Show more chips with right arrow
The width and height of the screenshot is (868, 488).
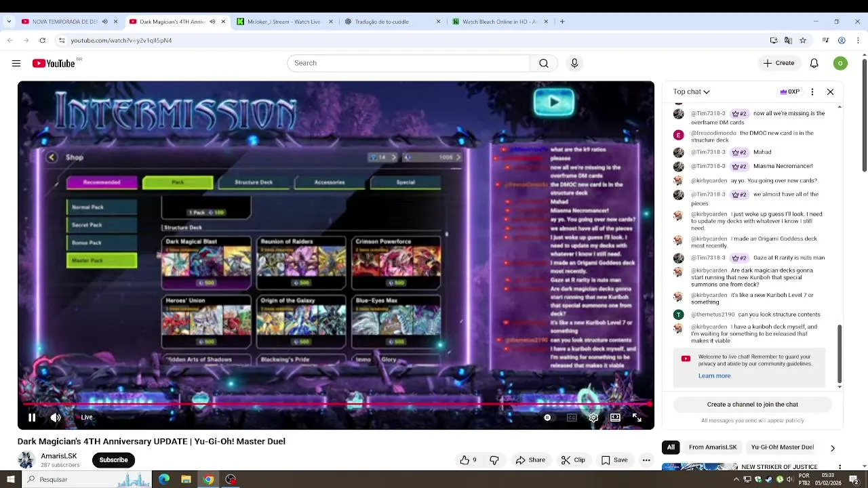point(833,448)
